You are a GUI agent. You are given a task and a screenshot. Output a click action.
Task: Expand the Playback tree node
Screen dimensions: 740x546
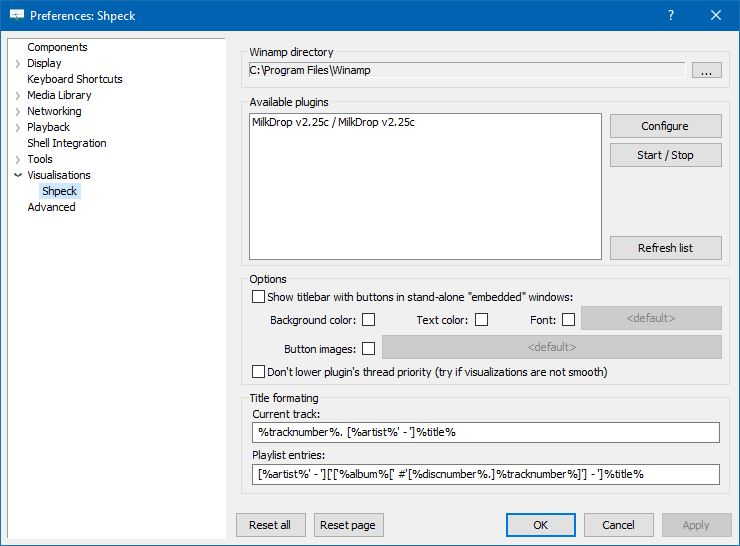18,128
